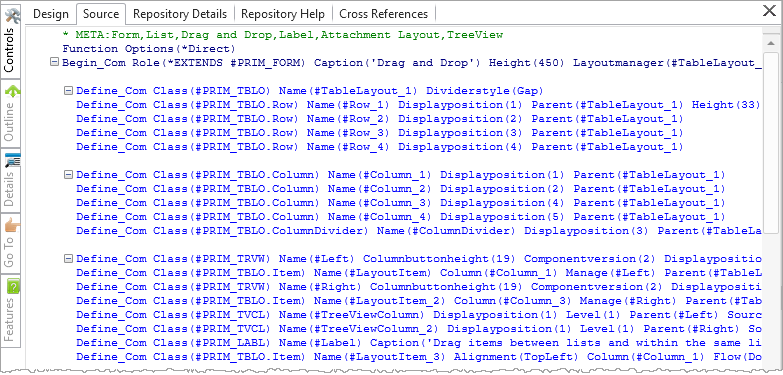Open the Go To pointing hand icon
783x375 pixels.
coord(12,226)
